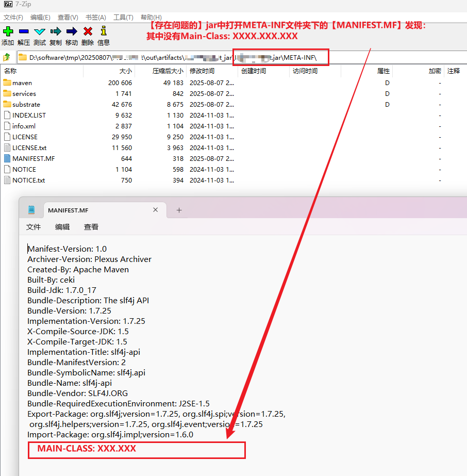
Task: Select the substrate folder icon
Action: click(x=7, y=104)
